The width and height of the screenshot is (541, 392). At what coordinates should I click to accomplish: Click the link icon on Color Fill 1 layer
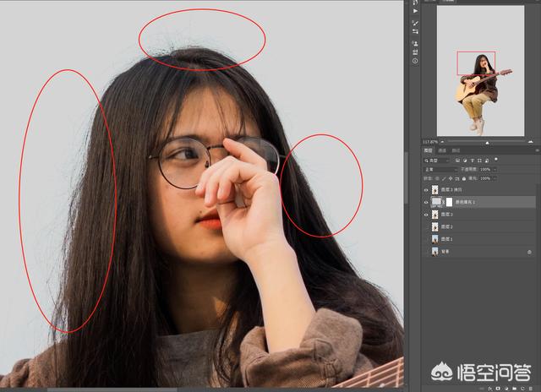[x=443, y=202]
